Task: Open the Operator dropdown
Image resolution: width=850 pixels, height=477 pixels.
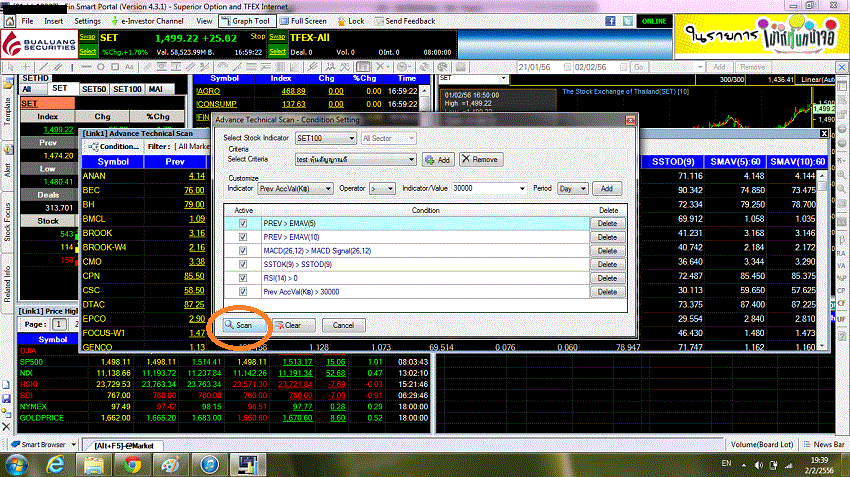Action: coord(382,188)
